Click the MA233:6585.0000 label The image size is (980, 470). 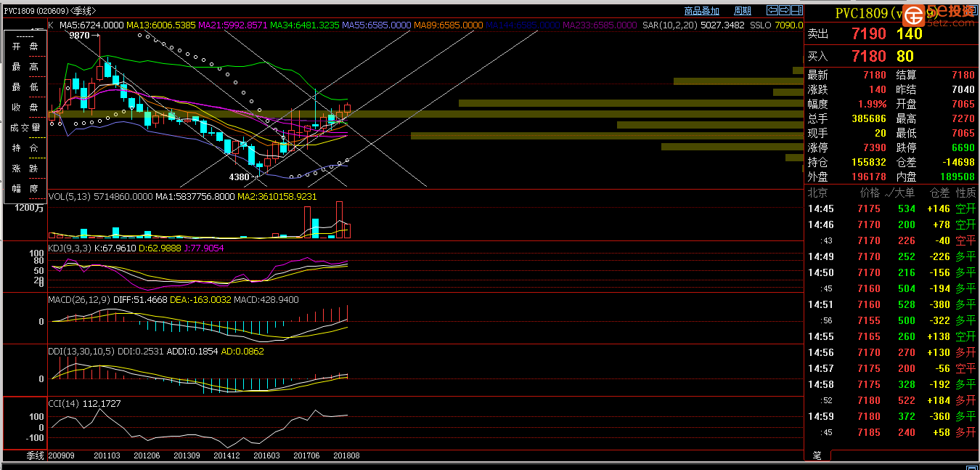(x=600, y=25)
